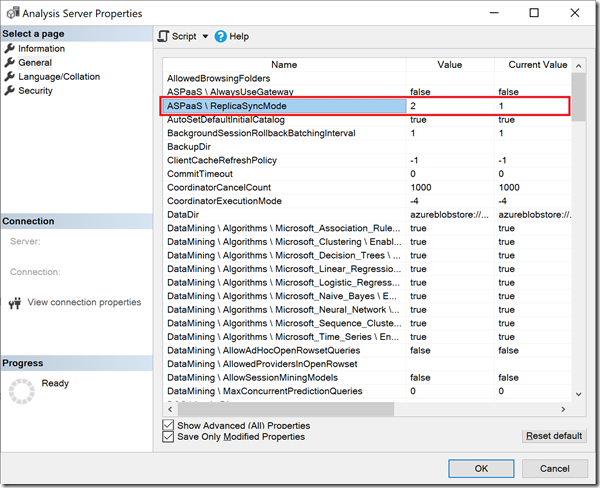Select BackgroundSessionRollbackBatchingInterval property
Screen dimensions: 600x488
click(367, 133)
